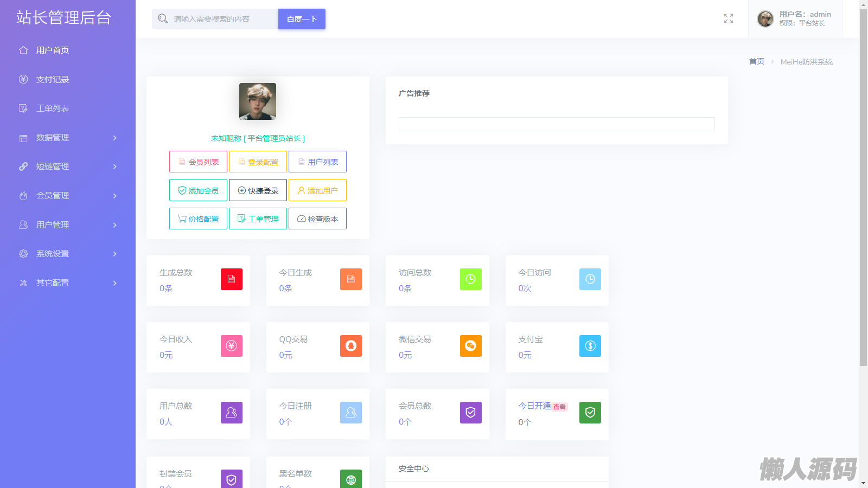Expand the 用户管理 sidebar menu
The height and width of the screenshot is (488, 868).
click(x=68, y=224)
